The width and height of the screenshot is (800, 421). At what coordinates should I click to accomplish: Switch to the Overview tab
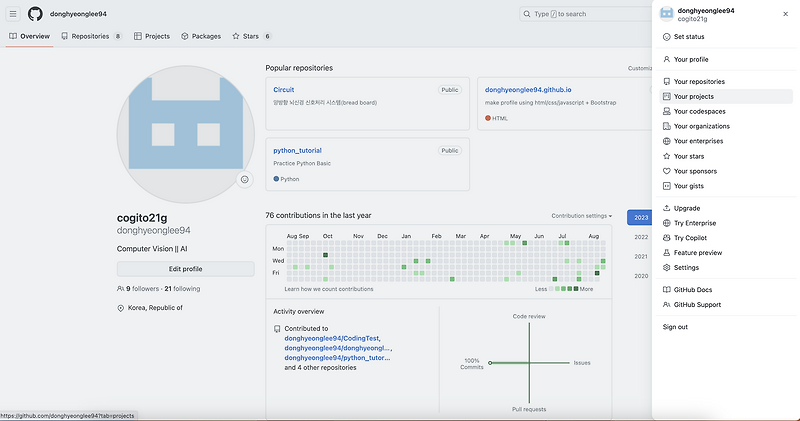[x=30, y=36]
